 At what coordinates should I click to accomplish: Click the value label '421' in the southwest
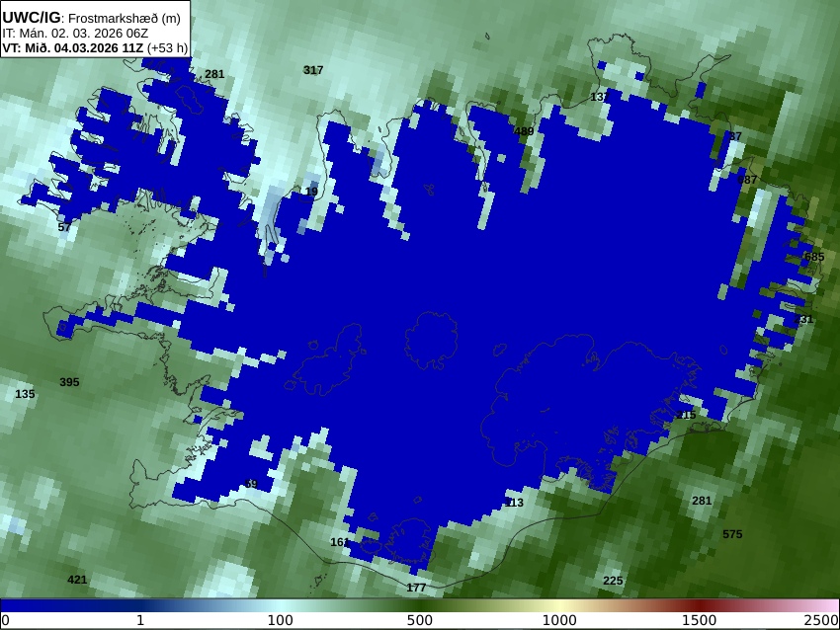pos(77,580)
